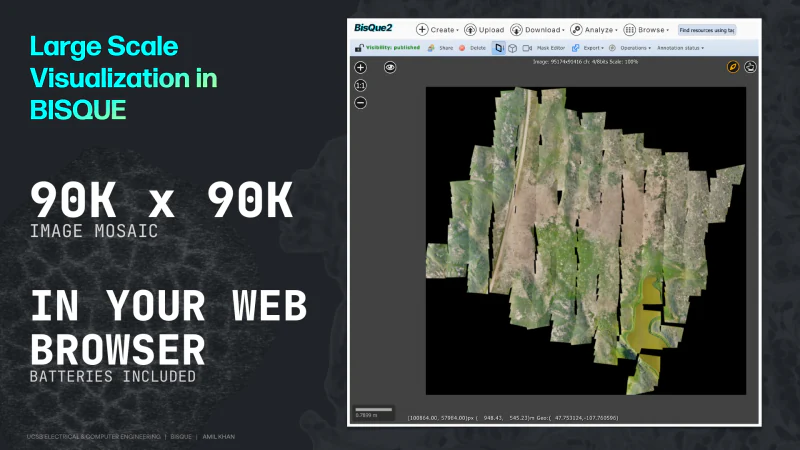Click the image info text at top
The width and height of the screenshot is (800, 450).
coord(585,62)
